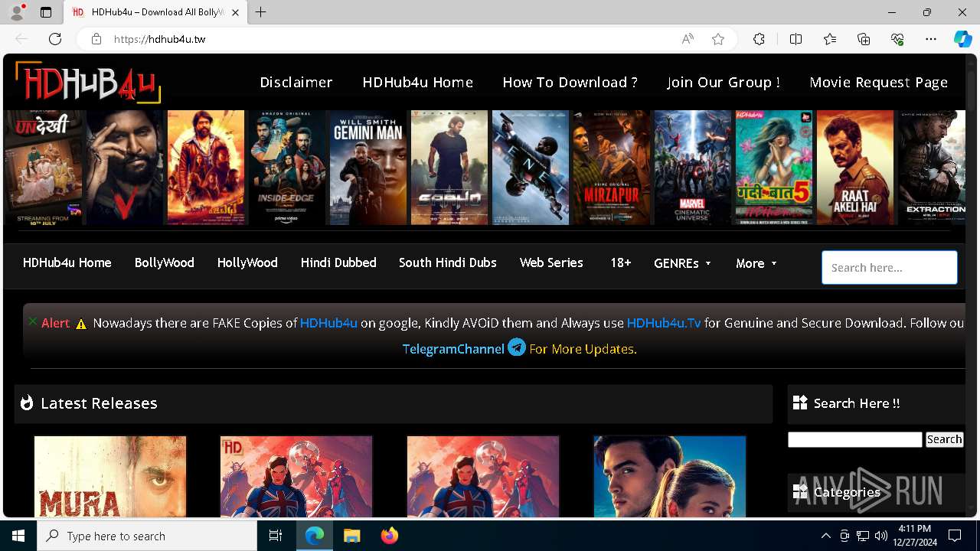Screen dimensions: 980x551
Task: Click the taskbar search box
Action: 147,536
